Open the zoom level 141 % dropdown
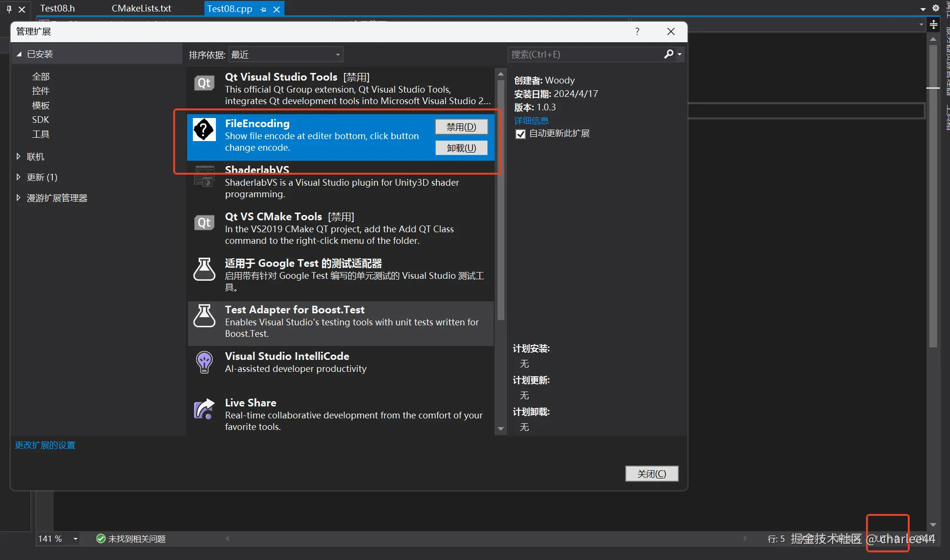The height and width of the screenshot is (560, 950). tap(75, 539)
